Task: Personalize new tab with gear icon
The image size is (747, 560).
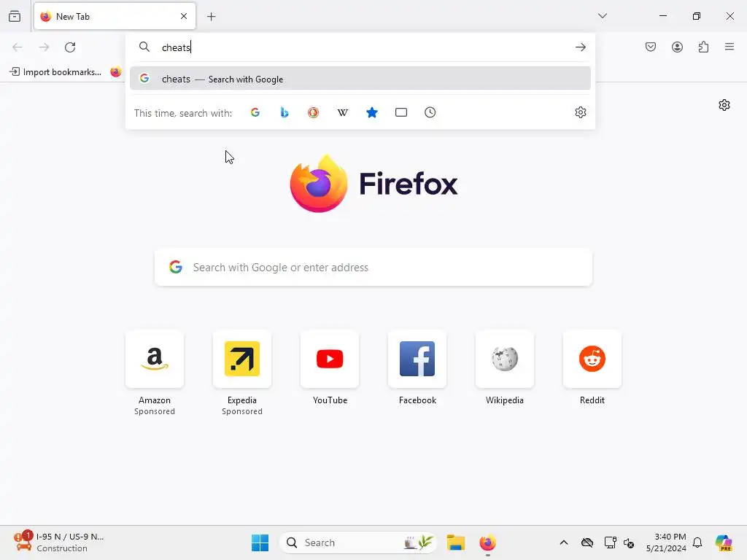Action: [724, 105]
